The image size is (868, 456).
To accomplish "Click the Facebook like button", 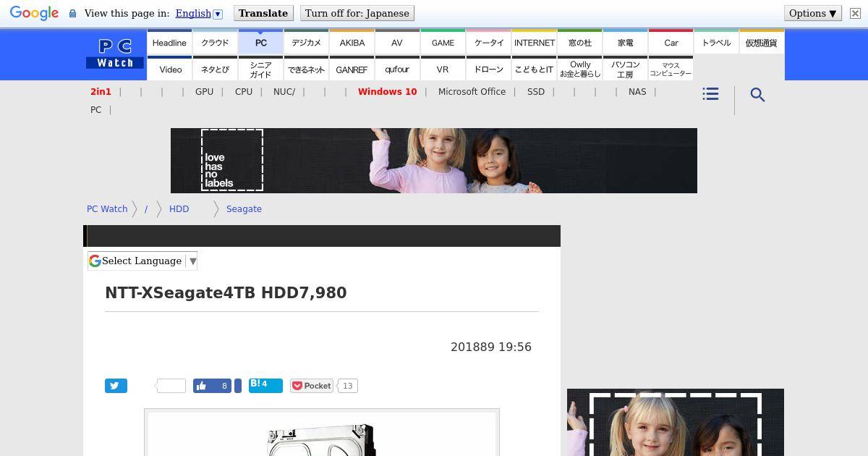I will [212, 386].
